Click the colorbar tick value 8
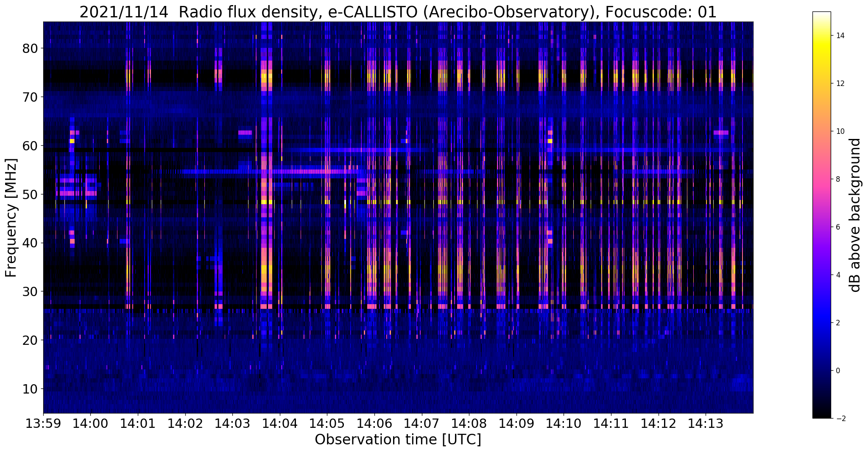The width and height of the screenshot is (868, 452). point(837,179)
